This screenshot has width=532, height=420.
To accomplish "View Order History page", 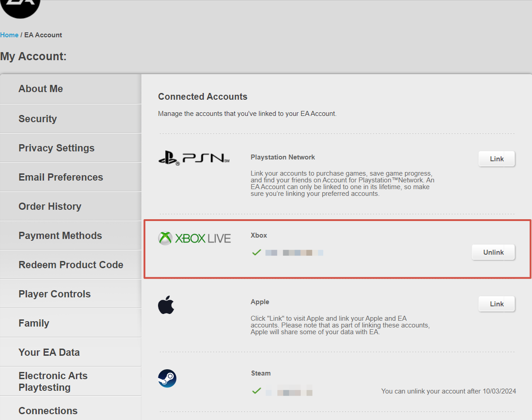I will click(50, 207).
